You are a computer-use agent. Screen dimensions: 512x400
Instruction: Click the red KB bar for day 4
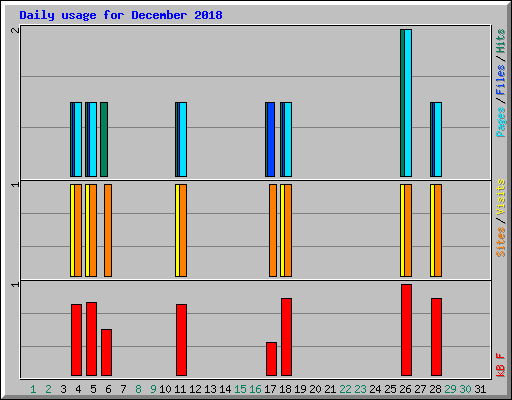(x=76, y=340)
